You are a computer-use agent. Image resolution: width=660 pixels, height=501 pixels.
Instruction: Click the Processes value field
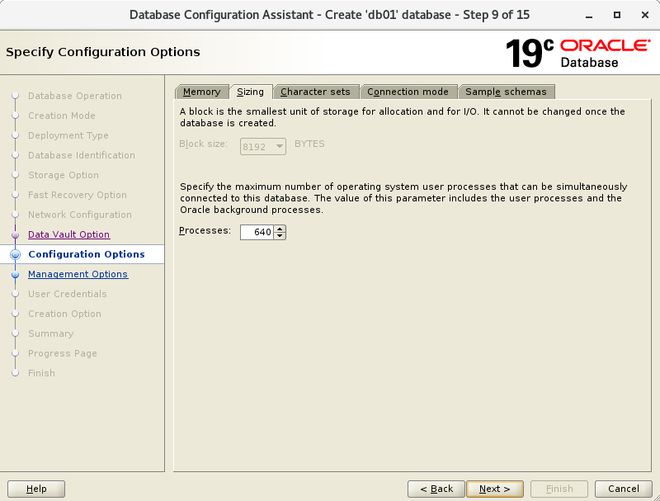[257, 232]
